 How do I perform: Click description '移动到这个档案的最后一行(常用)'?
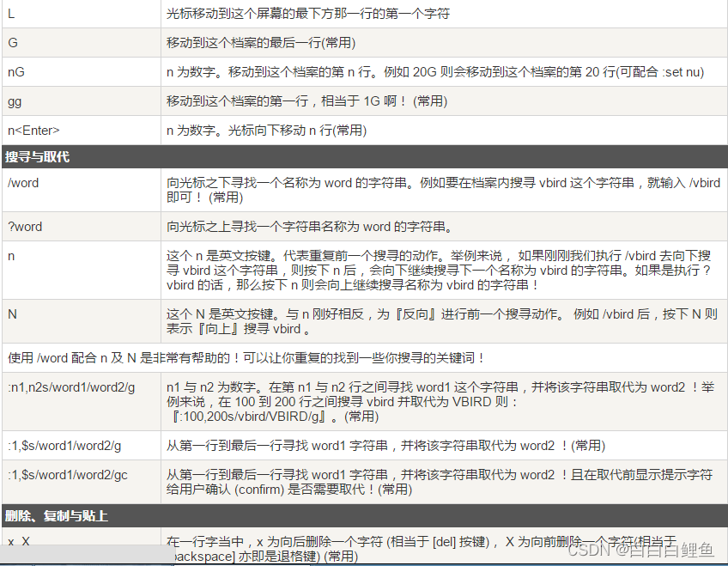pos(445,43)
